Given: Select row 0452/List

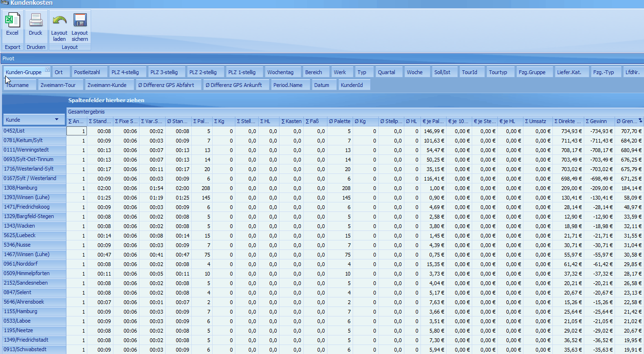Looking at the screenshot, I should pyautogui.click(x=33, y=131).
